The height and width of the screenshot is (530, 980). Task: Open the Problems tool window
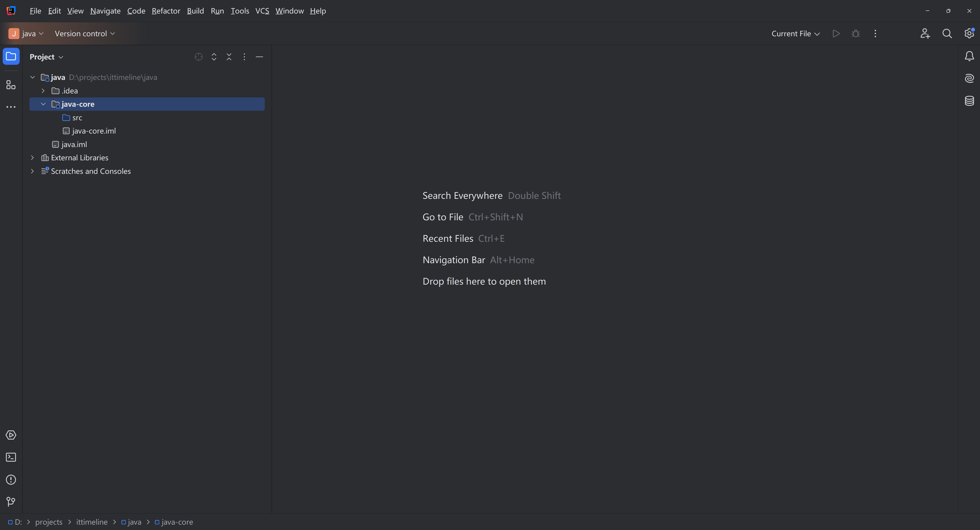point(11,480)
